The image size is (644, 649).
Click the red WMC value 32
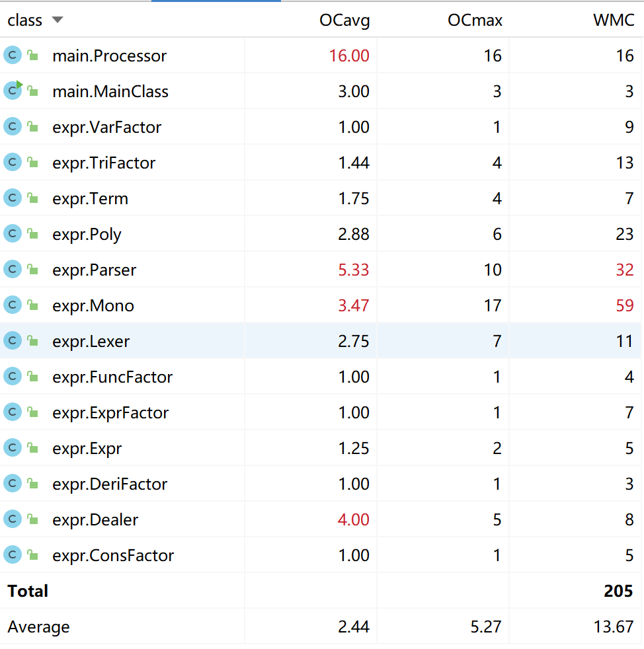(625, 270)
